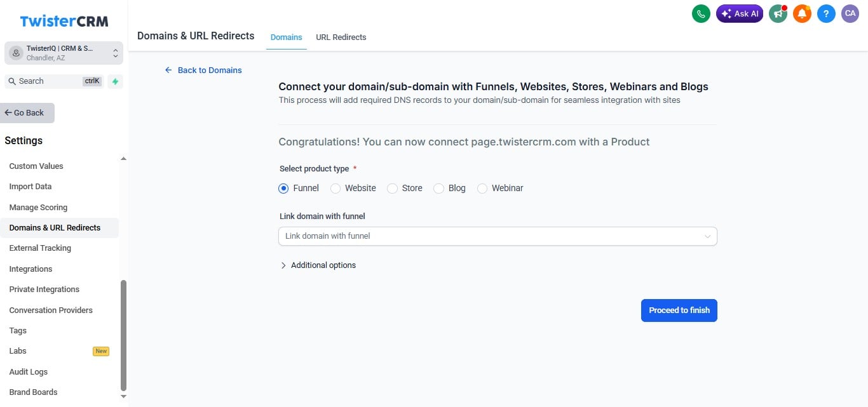Open the Link domain with funnel dropdown

click(498, 236)
